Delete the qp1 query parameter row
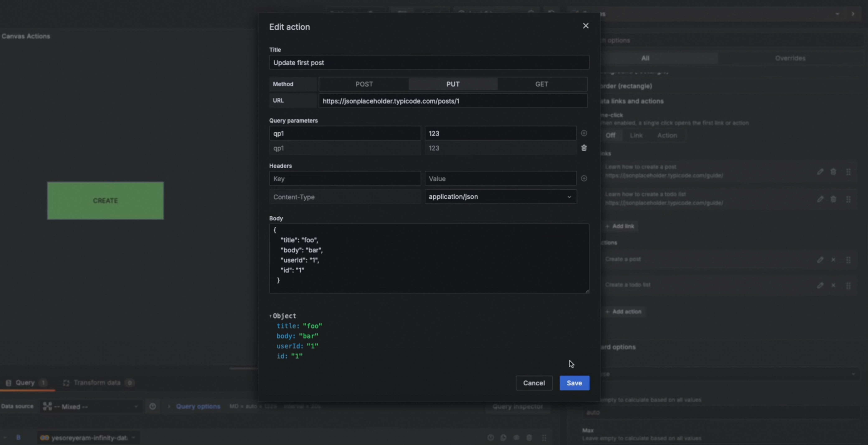Image resolution: width=868 pixels, height=445 pixels. coord(584,148)
